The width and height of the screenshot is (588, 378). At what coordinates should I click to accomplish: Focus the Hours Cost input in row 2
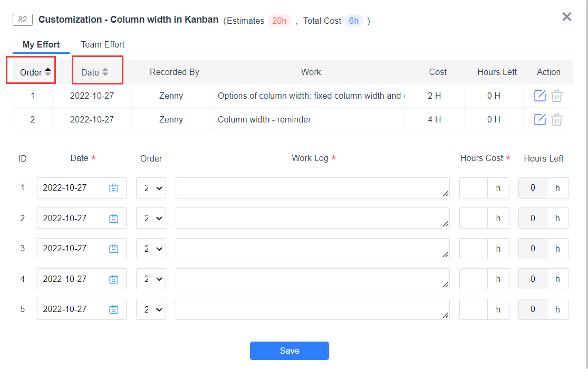[473, 218]
